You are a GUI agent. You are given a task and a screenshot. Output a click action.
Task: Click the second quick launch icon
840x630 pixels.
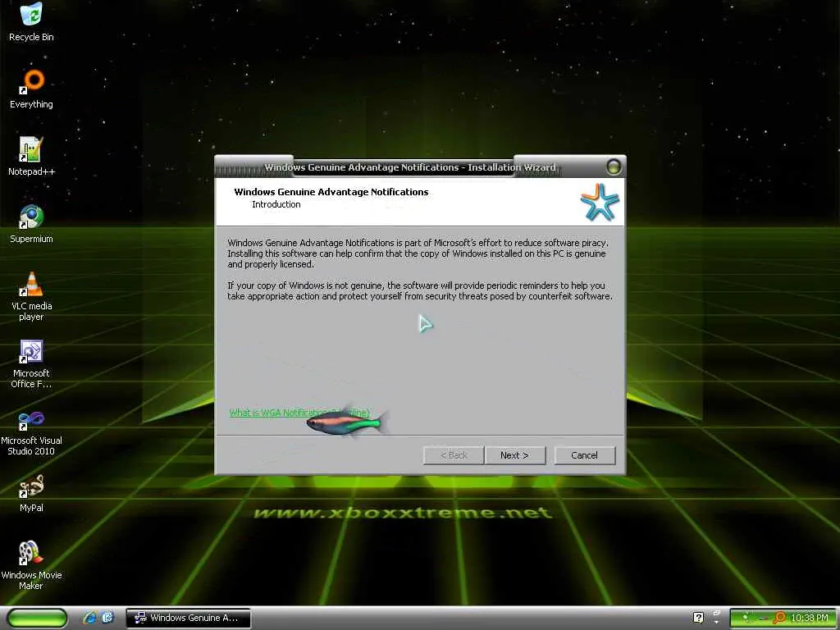pos(107,618)
